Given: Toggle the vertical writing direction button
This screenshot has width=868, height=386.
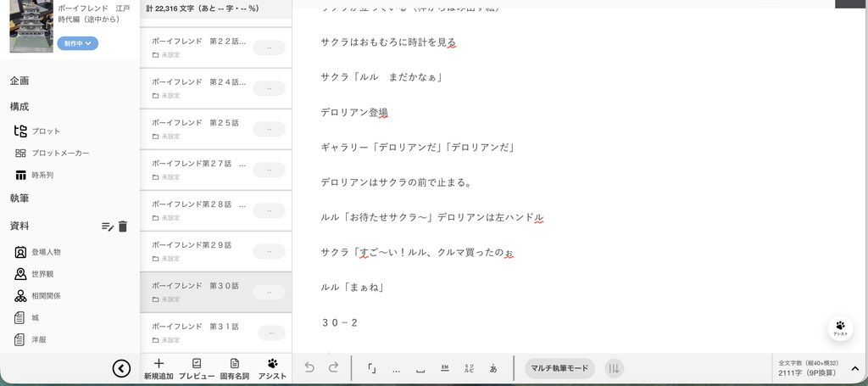Looking at the screenshot, I should coord(614,368).
